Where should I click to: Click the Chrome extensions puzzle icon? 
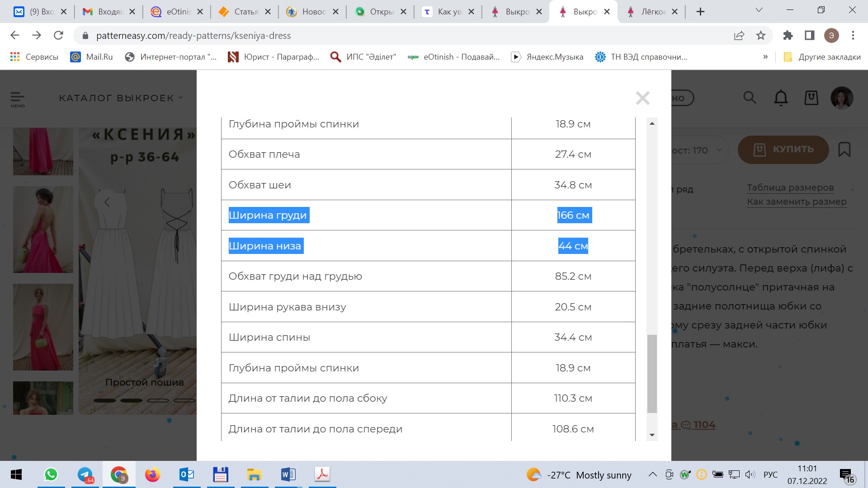[x=788, y=35]
